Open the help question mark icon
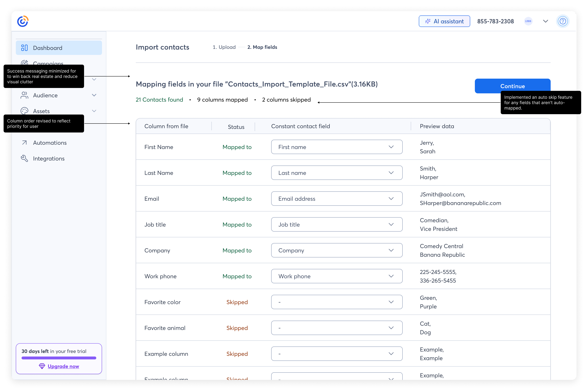 tap(562, 21)
